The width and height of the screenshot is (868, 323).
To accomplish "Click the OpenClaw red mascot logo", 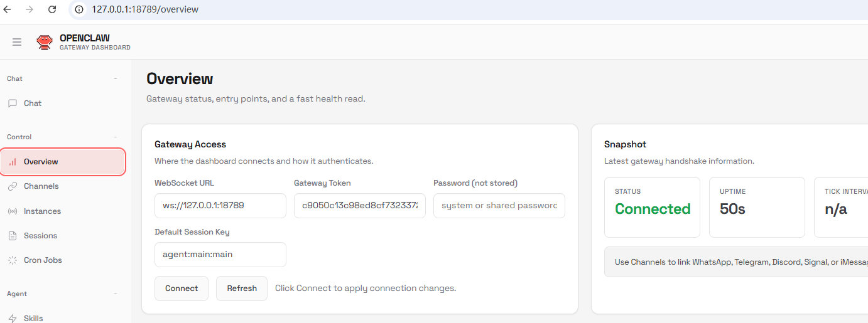I will click(x=45, y=42).
